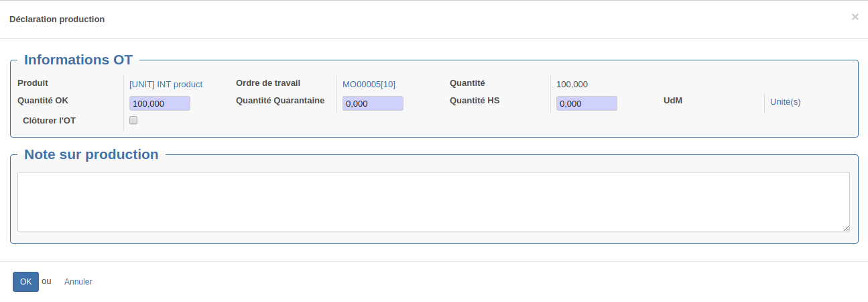Screen dimensions: 868x302
Task: Click the textarea resize handle corner
Action: coord(846,228)
